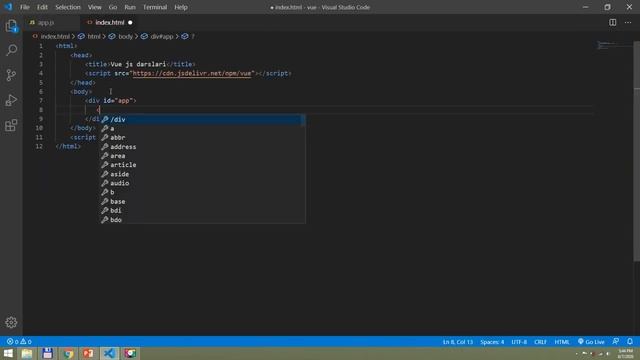Click line number 12 in the gutter
Viewport: 640px width, 360px height.
coord(39,146)
